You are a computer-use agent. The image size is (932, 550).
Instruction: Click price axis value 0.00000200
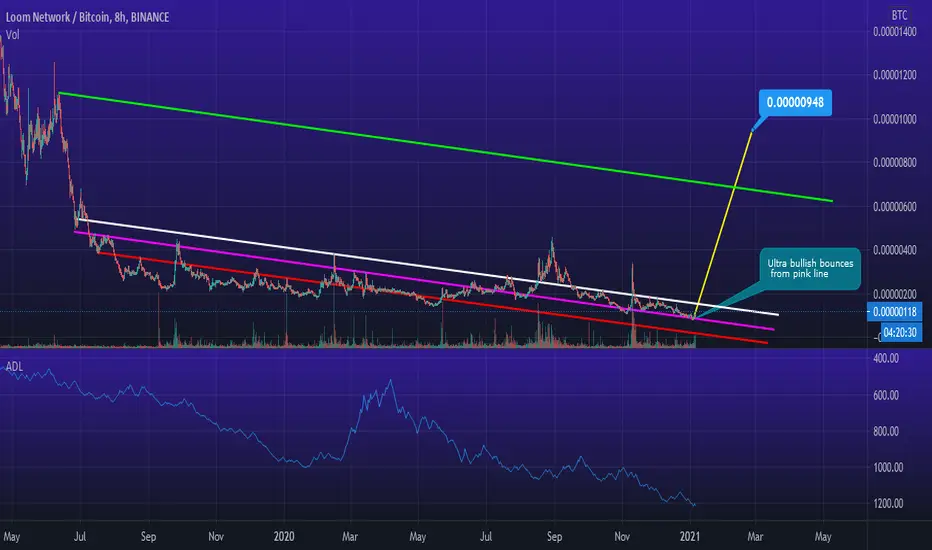(895, 294)
